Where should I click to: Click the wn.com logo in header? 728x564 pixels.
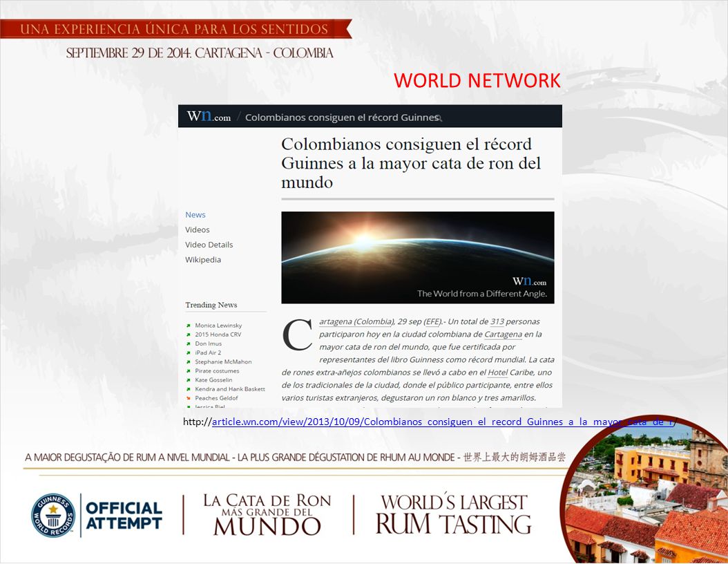point(209,116)
